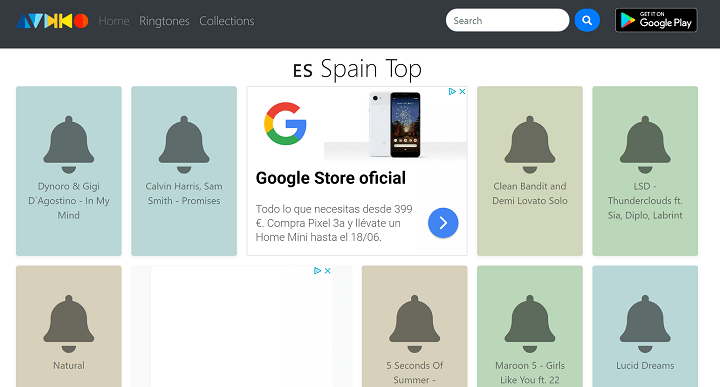720x387 pixels.
Task: Open the Get it on Google Play badge
Action: (656, 20)
